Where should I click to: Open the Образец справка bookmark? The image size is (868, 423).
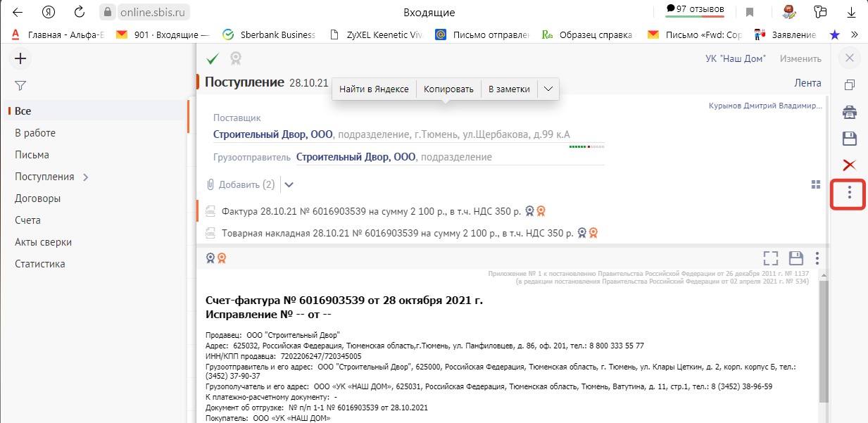(589, 34)
